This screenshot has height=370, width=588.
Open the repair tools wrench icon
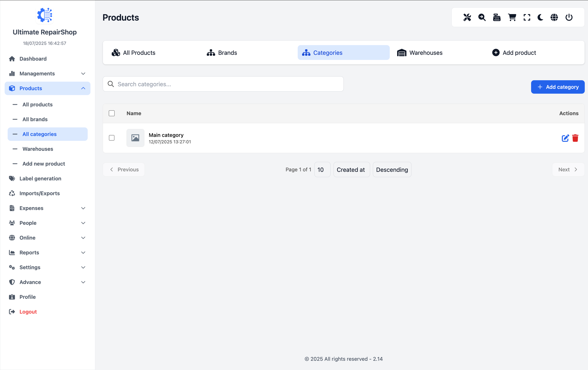(467, 17)
